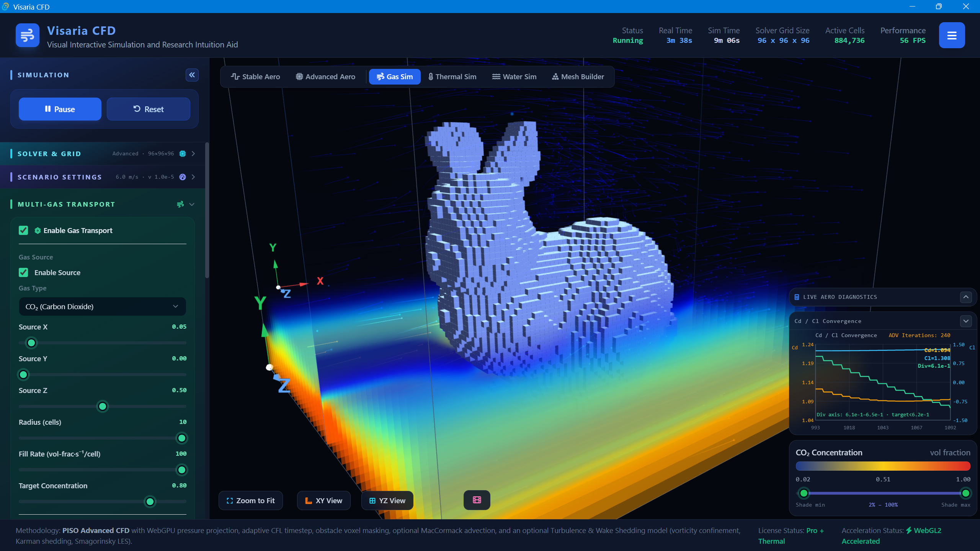980x551 pixels.
Task: Collapse the Multi-Gas Transport section
Action: [x=192, y=204]
